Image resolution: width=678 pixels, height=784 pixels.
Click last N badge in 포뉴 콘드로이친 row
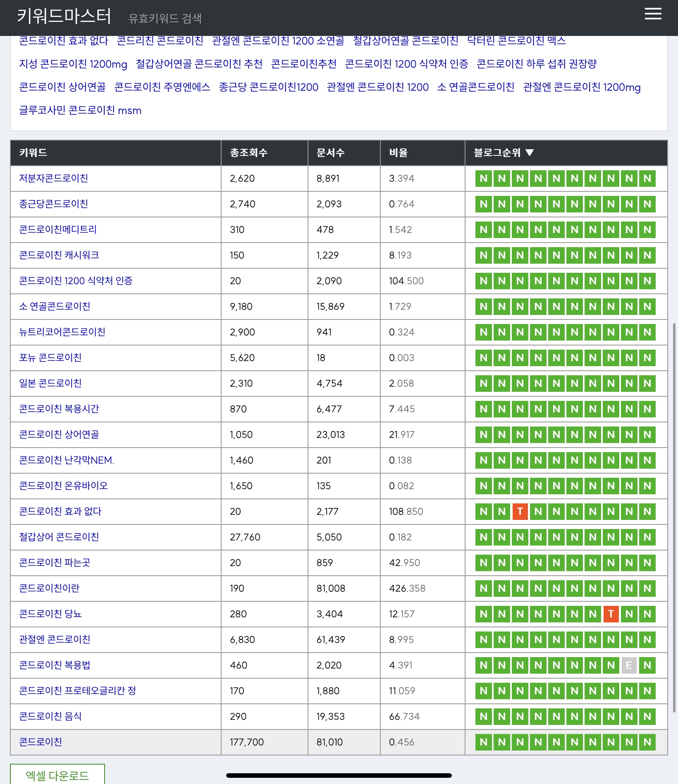coord(647,358)
